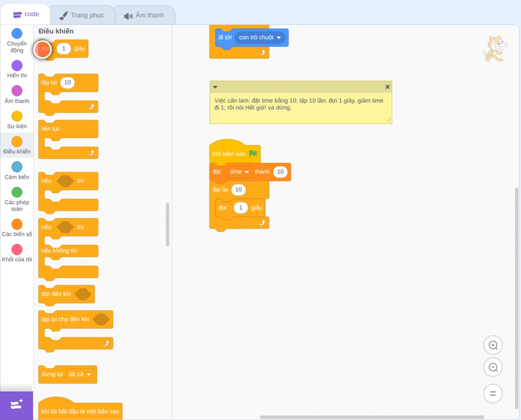
Task: Click the green flag in the hat block
Action: point(253,154)
